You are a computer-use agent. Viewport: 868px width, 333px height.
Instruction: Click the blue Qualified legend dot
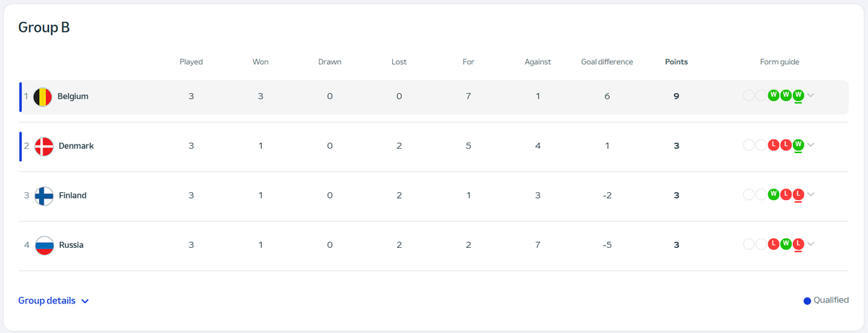[x=807, y=300]
